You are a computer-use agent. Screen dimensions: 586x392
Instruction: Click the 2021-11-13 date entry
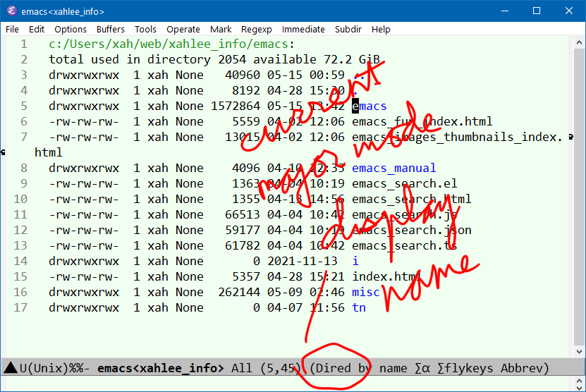[x=303, y=261]
